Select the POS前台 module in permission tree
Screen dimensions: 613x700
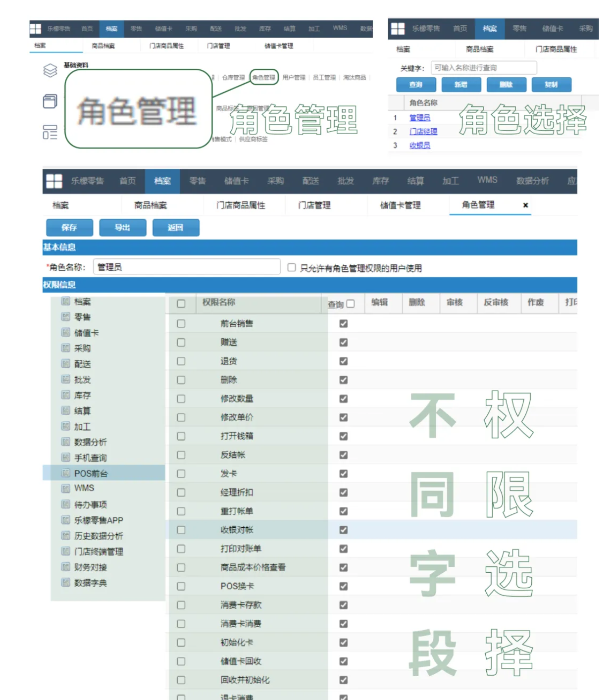click(x=91, y=473)
